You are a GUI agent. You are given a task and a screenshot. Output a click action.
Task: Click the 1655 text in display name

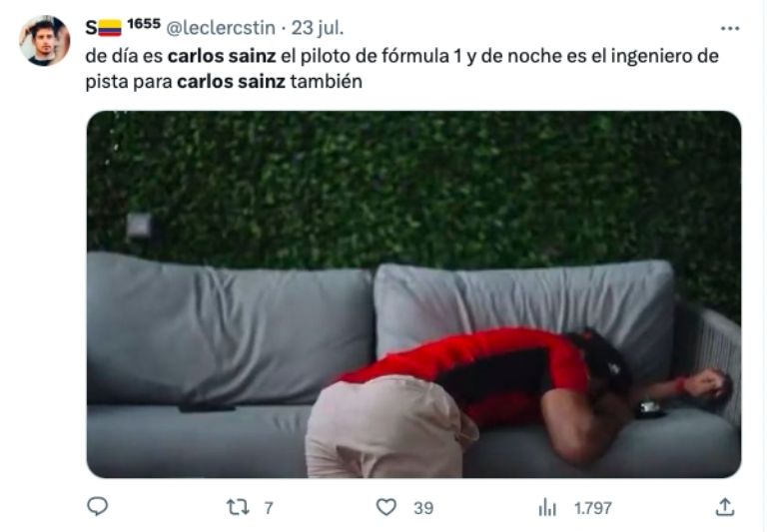coord(144,24)
